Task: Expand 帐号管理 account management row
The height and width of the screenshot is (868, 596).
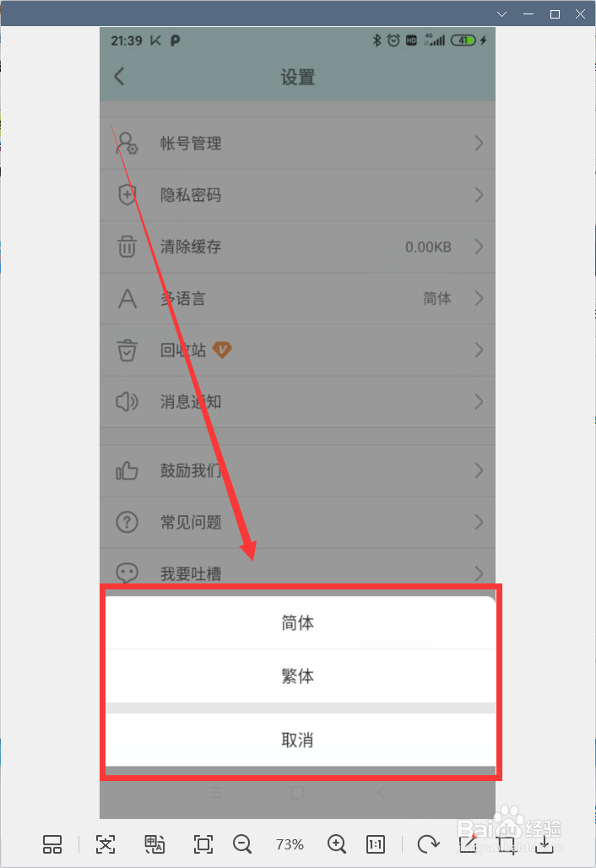Action: point(298,144)
